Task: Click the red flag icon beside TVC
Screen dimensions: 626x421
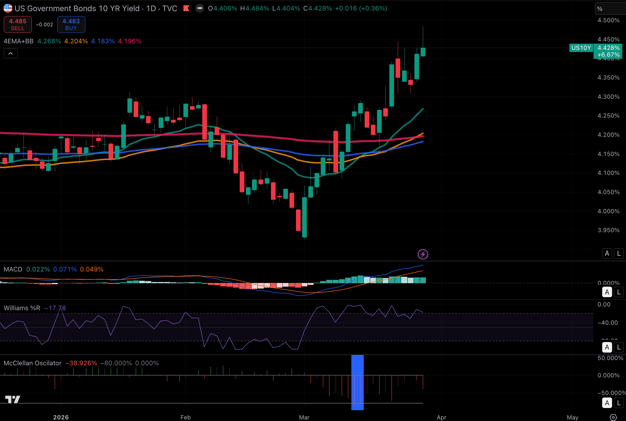Action: (186, 8)
